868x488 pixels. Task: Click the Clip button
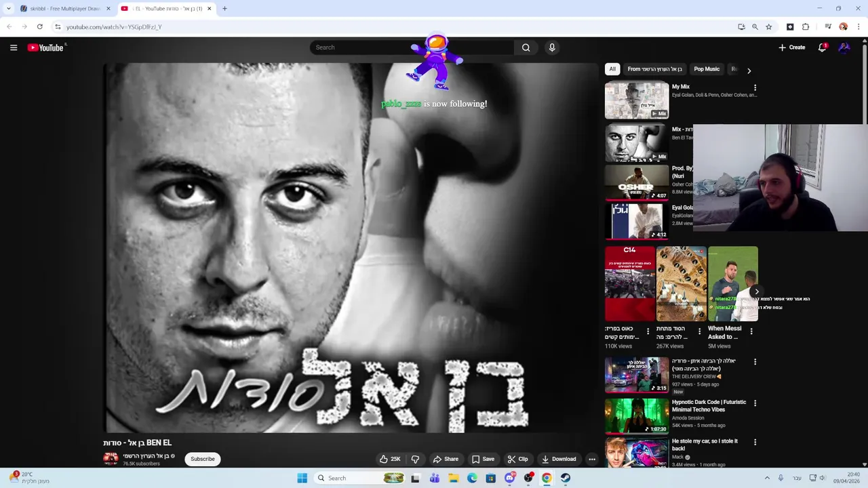coord(518,459)
